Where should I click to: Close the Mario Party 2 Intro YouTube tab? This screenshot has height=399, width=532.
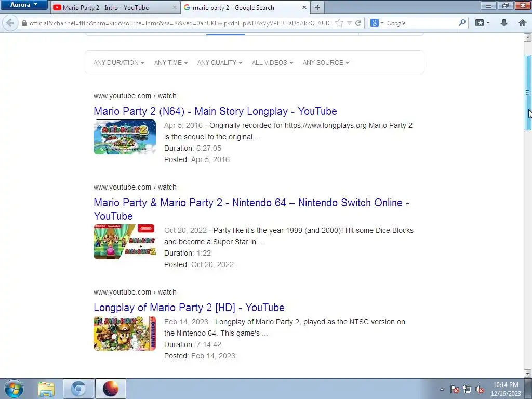[175, 7]
